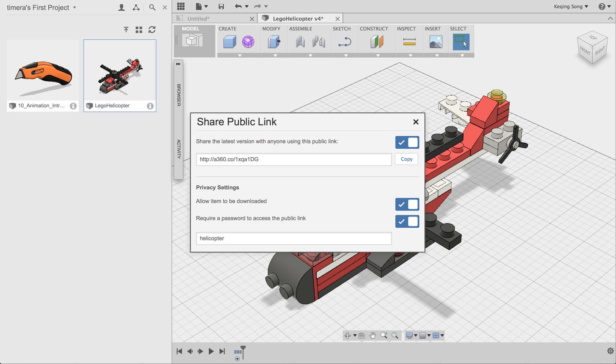Close the Share Public Link dialog
Viewport: 616px width, 364px height.
(x=416, y=122)
